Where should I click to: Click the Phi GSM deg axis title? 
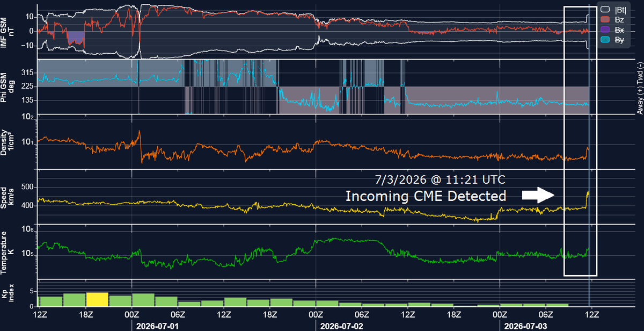(x=8, y=88)
